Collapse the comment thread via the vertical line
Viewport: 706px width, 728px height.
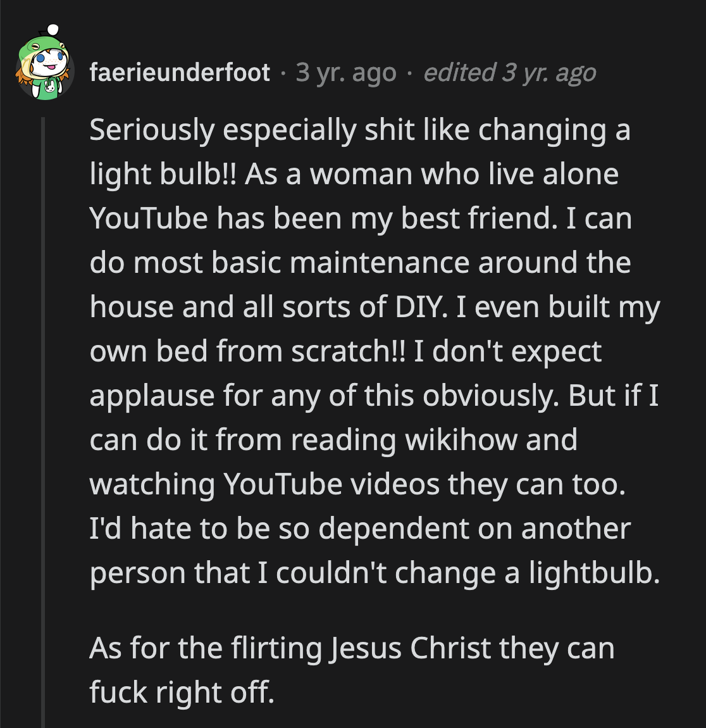(43, 418)
